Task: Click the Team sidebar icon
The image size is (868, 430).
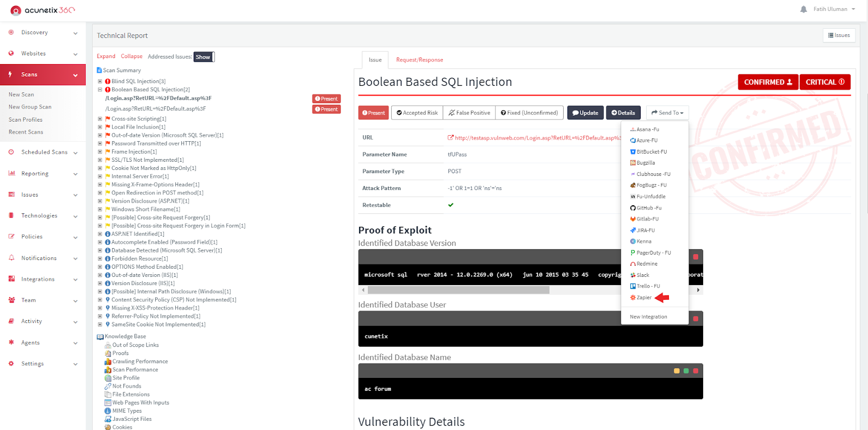Action: click(x=11, y=300)
